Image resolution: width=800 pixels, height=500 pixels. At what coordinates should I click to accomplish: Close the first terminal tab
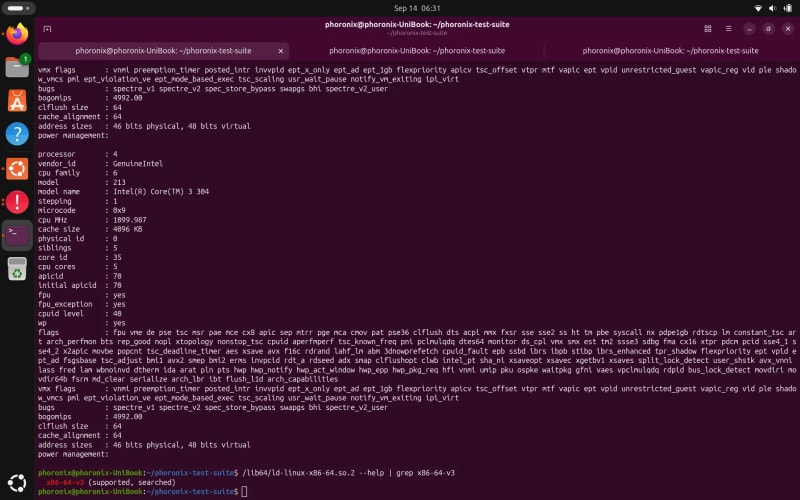click(x=281, y=51)
